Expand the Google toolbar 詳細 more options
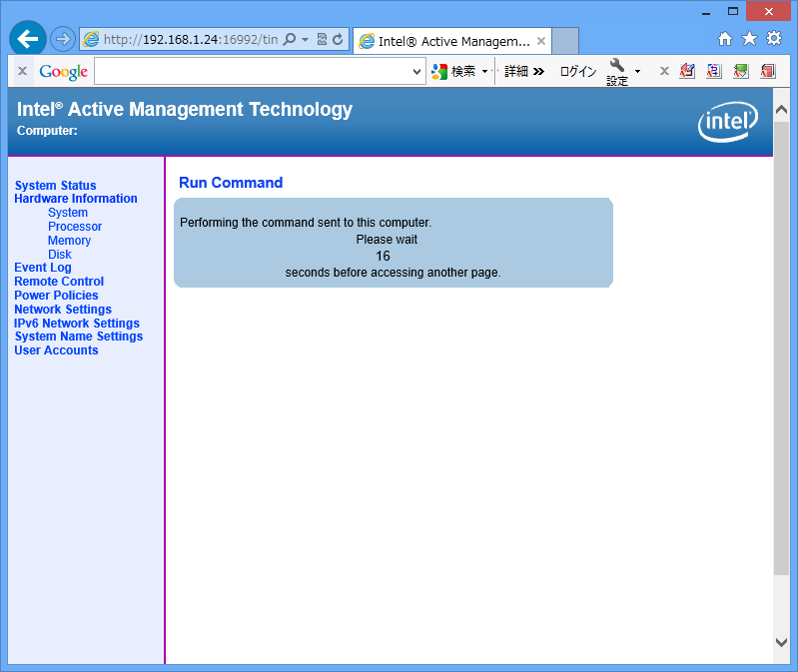The image size is (798, 672). [524, 72]
